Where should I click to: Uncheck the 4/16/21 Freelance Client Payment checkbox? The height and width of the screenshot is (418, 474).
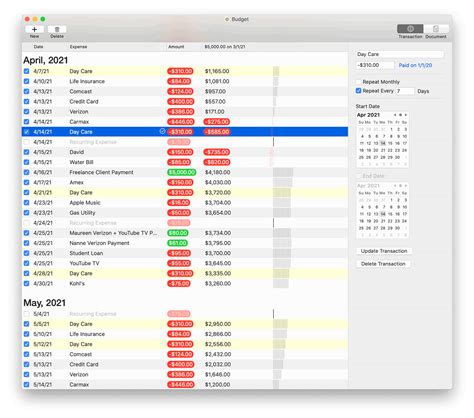tap(26, 172)
